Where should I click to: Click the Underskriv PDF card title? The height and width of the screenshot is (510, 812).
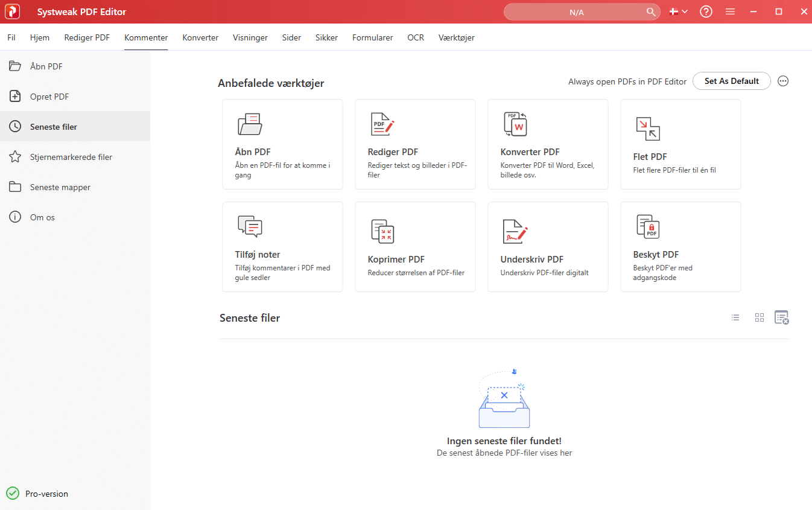[532, 260]
